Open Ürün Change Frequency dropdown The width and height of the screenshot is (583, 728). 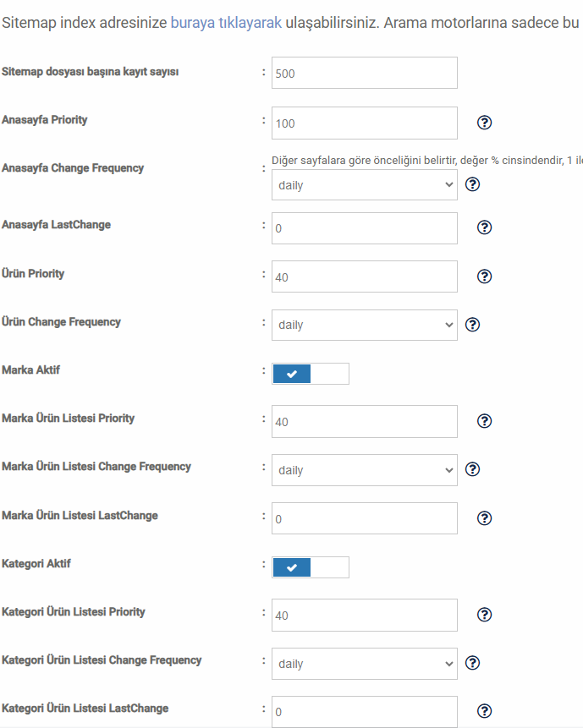[x=364, y=325]
